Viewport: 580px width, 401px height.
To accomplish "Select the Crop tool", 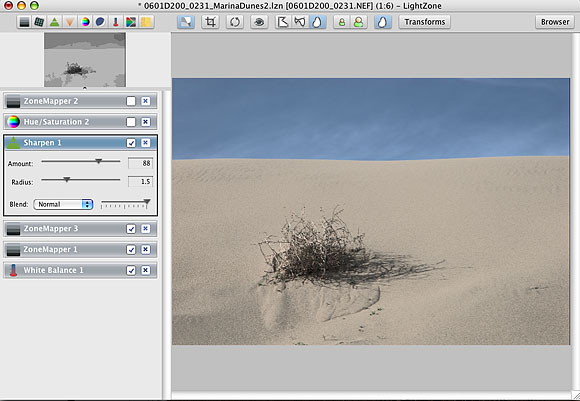I will [210, 22].
